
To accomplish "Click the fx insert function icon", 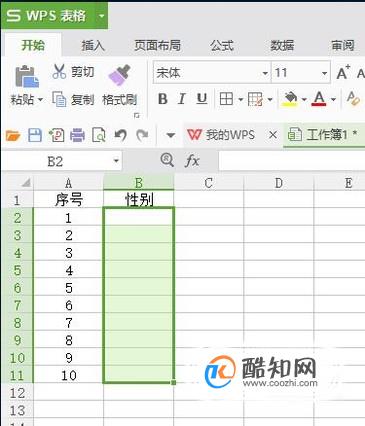I will pos(192,161).
